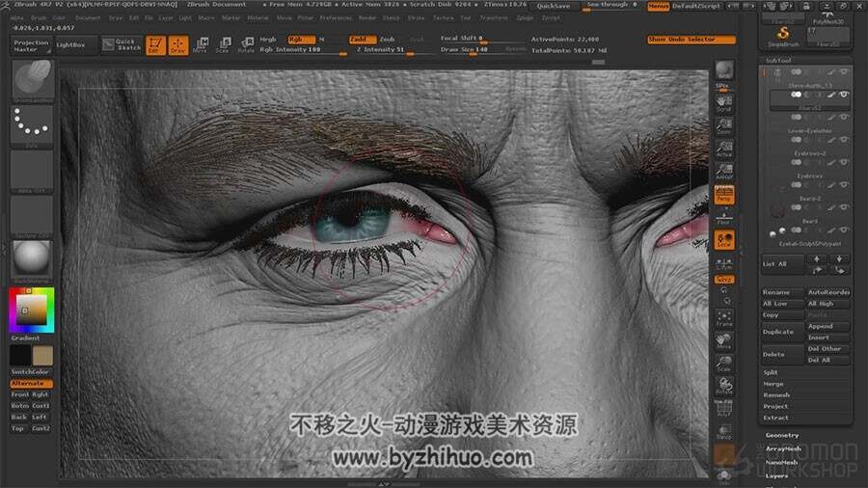Click the Actual size icon
The height and width of the screenshot is (488, 868).
coord(724,149)
